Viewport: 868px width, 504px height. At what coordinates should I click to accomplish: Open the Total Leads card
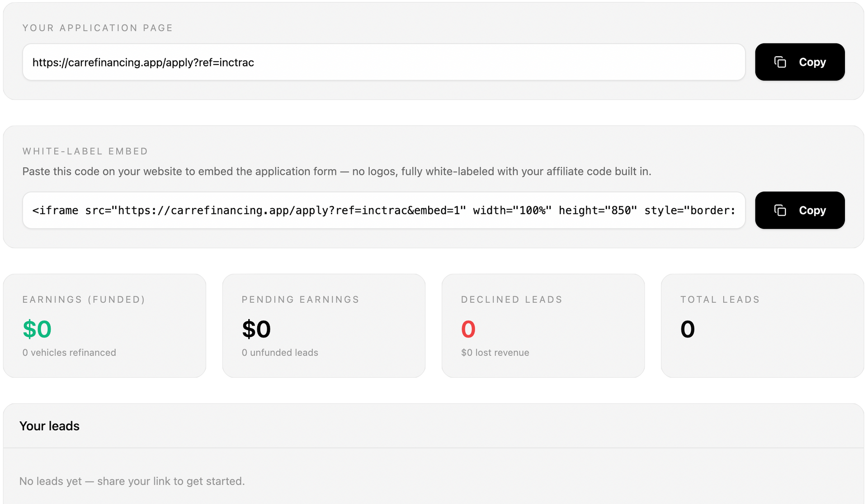(x=762, y=325)
